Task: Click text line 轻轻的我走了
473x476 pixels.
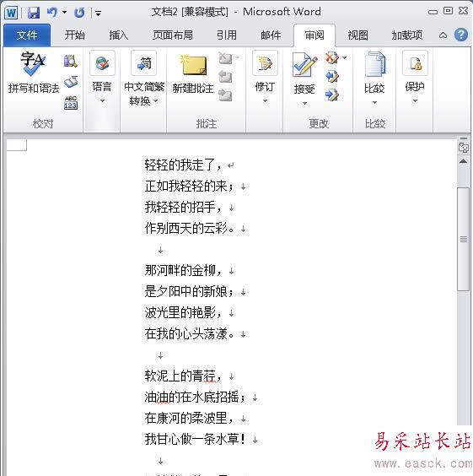Action: click(183, 165)
